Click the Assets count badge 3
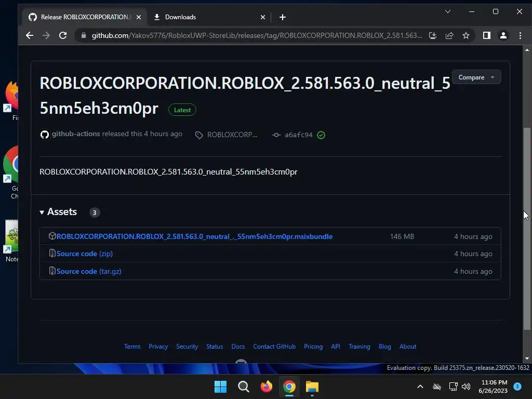 (95, 212)
